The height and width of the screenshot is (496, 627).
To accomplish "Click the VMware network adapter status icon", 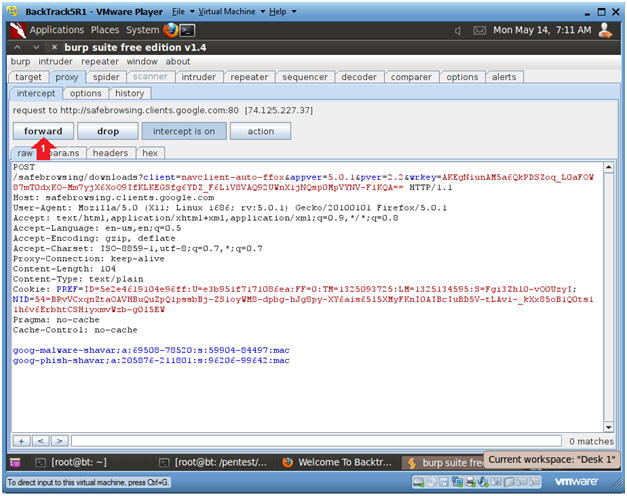I will pos(457,482).
